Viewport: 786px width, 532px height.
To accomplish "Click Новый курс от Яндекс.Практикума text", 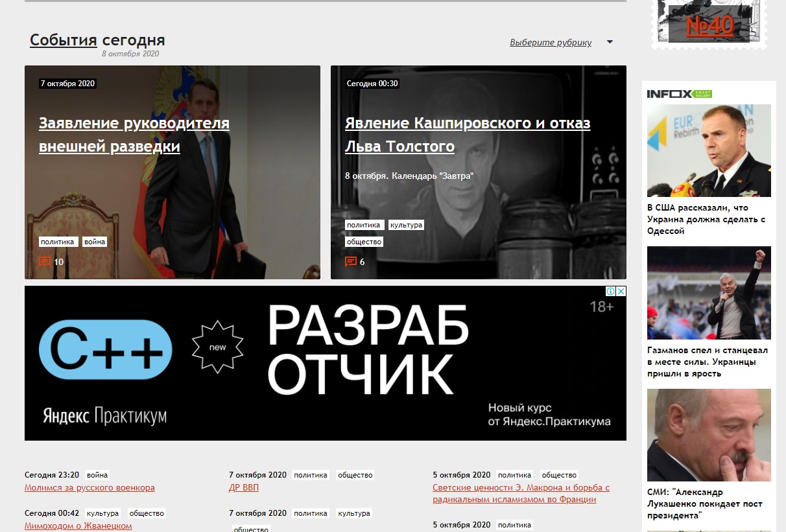I will click(x=549, y=415).
